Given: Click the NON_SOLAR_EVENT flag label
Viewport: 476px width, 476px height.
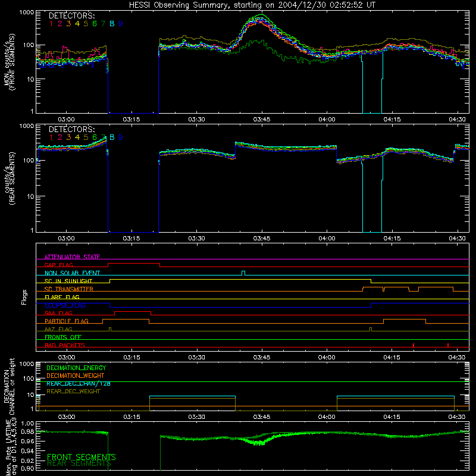Looking at the screenshot, I should pyautogui.click(x=72, y=273).
